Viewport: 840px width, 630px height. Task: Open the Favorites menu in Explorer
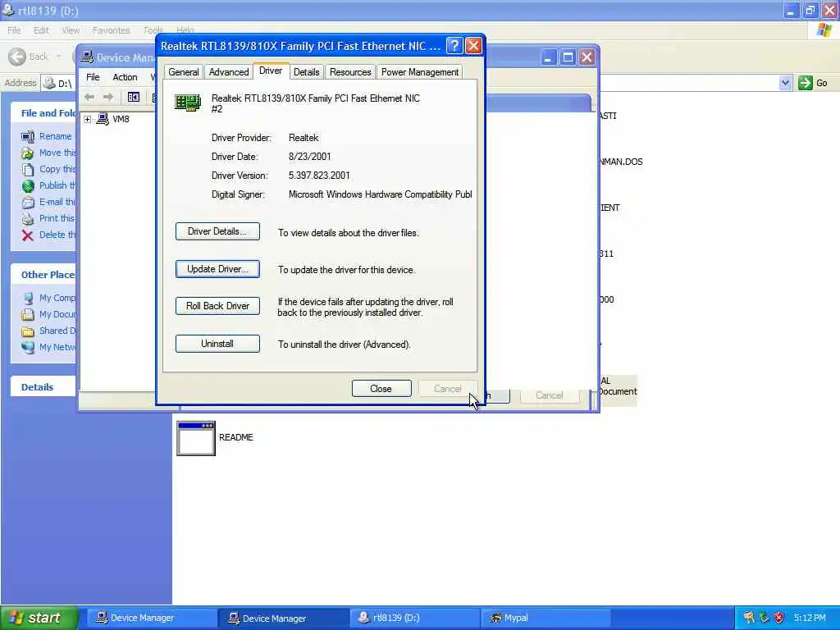click(111, 30)
